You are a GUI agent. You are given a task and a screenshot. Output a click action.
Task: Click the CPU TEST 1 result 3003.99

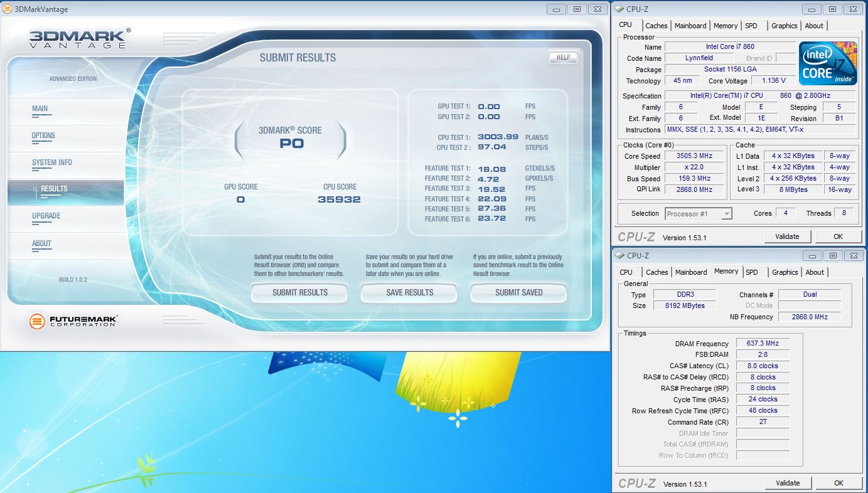coord(498,137)
